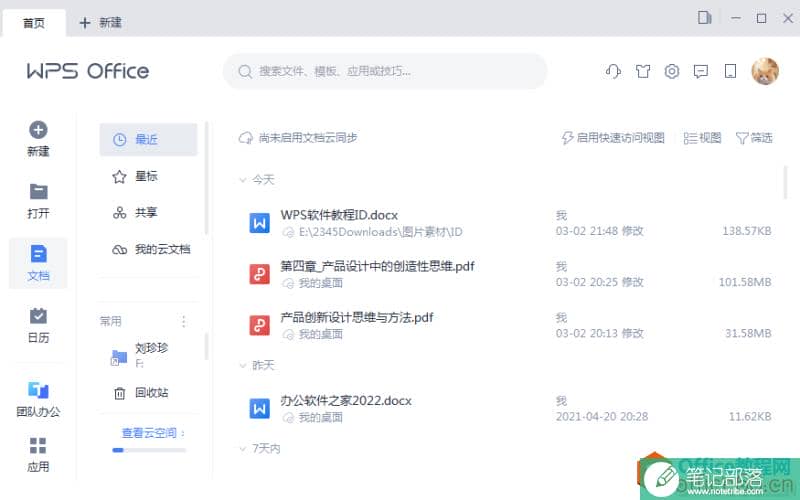Click the W icon of WPS软件教程ID.docx
Viewport: 800px width, 500px height.
pos(260,223)
